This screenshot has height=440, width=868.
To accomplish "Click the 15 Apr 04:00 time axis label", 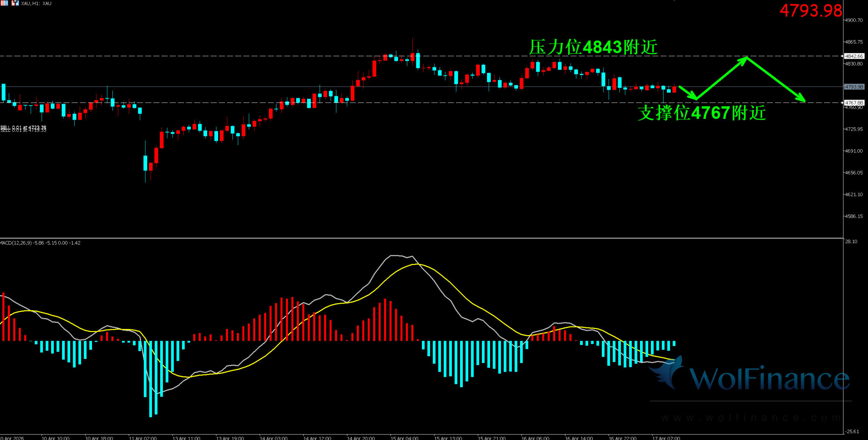I will tap(404, 438).
